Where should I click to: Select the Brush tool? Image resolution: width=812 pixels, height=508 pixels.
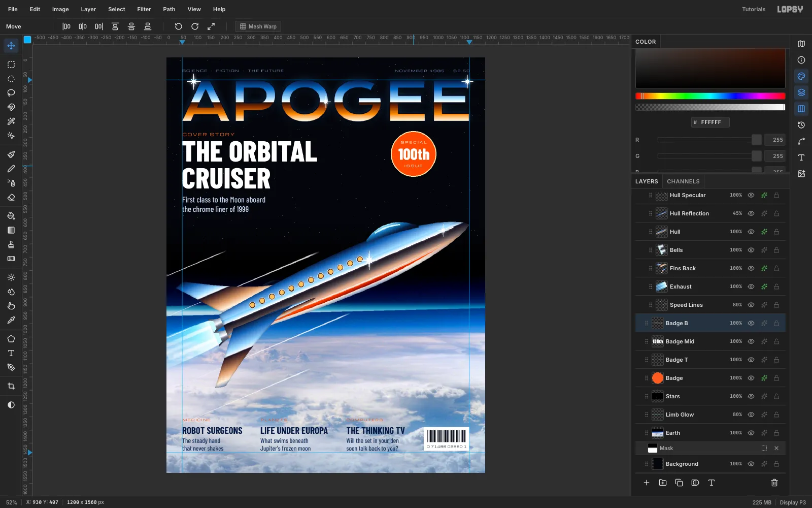click(x=11, y=154)
